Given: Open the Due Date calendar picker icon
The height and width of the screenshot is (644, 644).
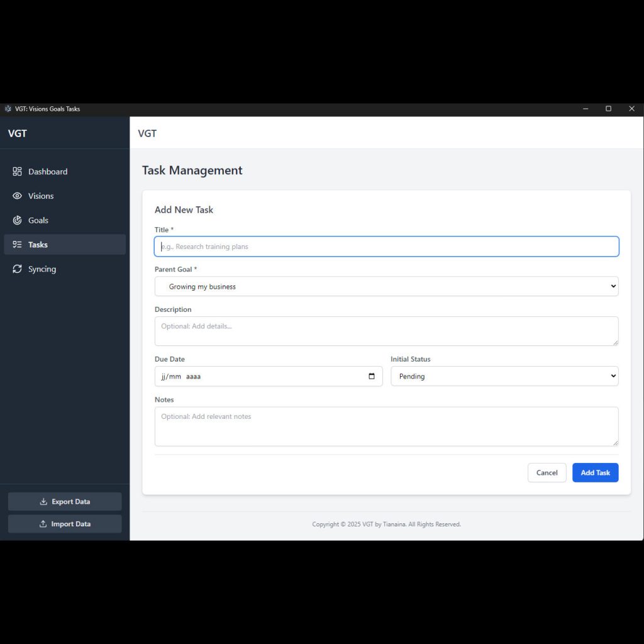Looking at the screenshot, I should pyautogui.click(x=372, y=376).
